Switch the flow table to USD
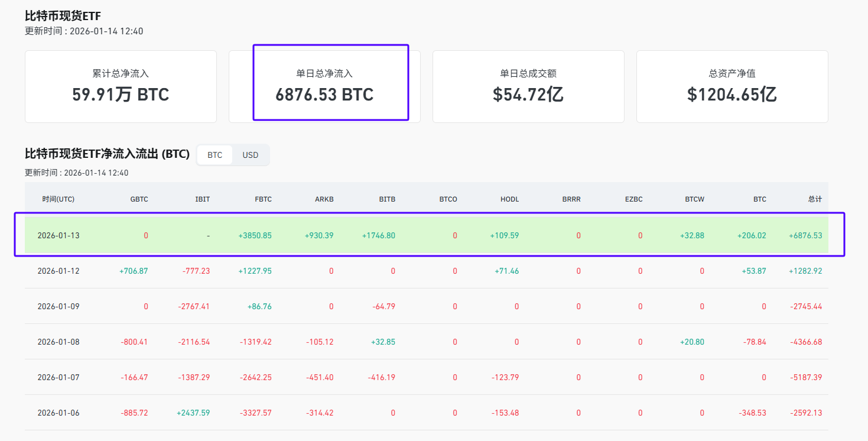 [x=251, y=155]
